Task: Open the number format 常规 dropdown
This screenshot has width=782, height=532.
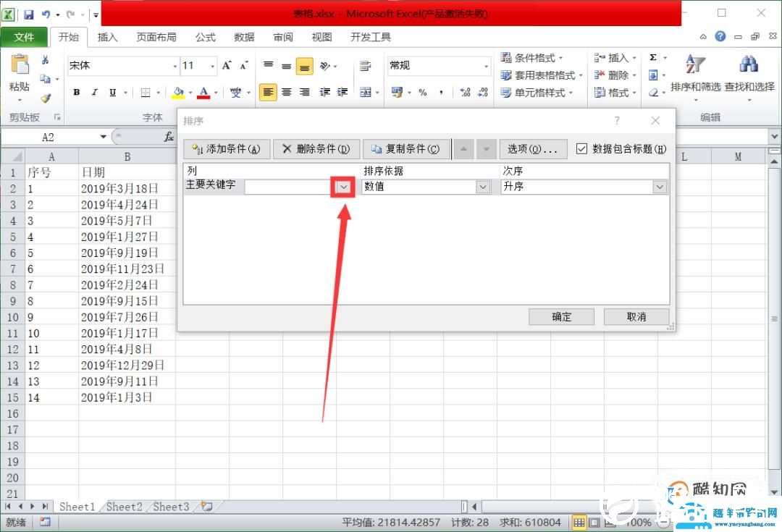Action: [486, 66]
